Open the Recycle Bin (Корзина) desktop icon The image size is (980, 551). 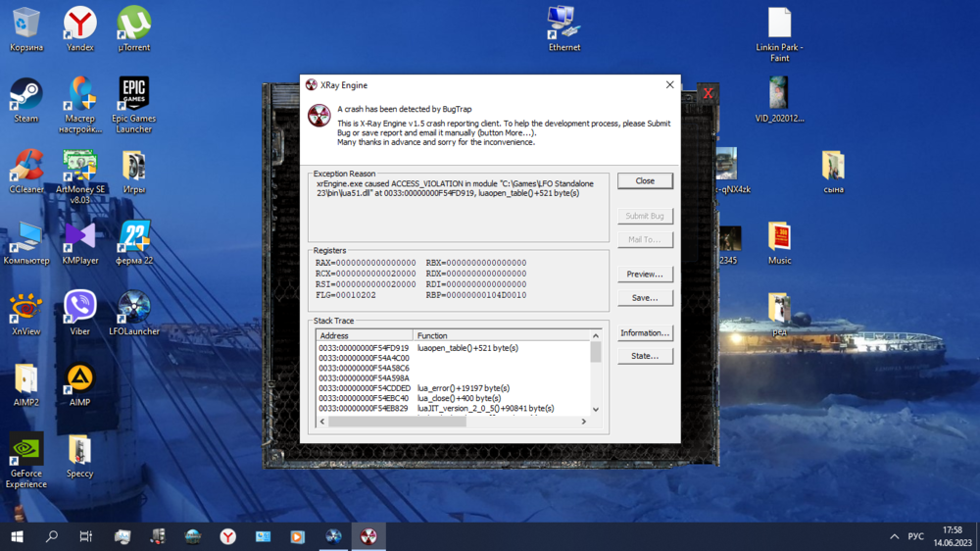click(x=25, y=28)
